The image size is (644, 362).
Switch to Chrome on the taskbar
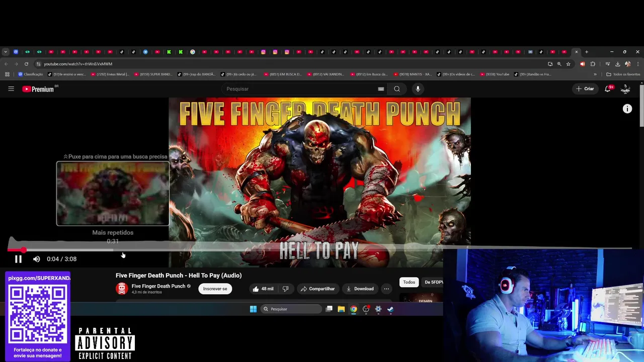point(354,309)
